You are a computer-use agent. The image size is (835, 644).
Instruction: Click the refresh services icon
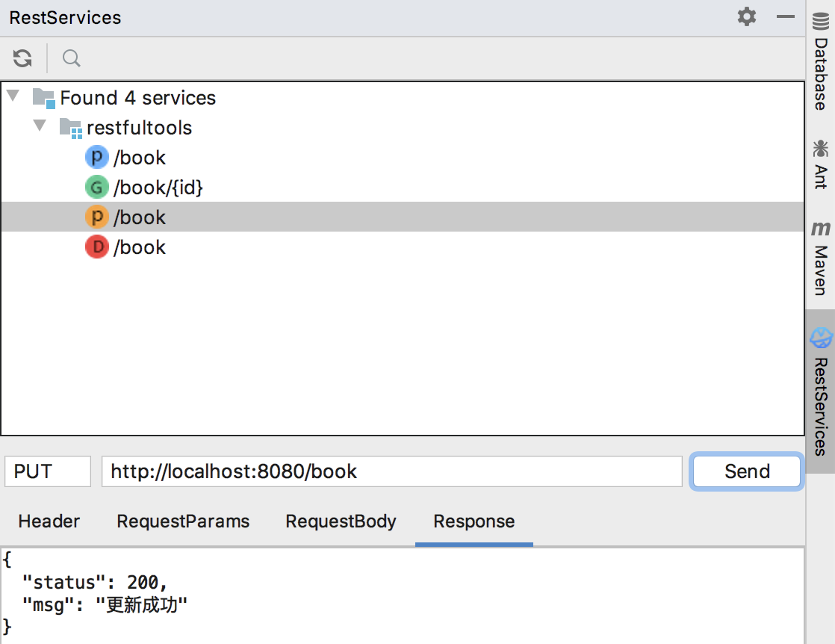click(x=22, y=58)
